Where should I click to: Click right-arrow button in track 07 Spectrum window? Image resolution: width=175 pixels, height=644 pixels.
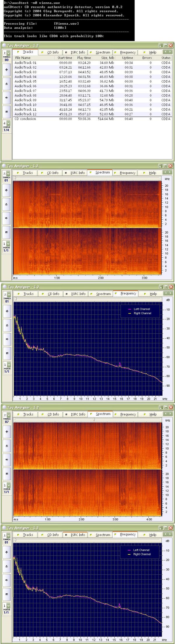(7, 460)
